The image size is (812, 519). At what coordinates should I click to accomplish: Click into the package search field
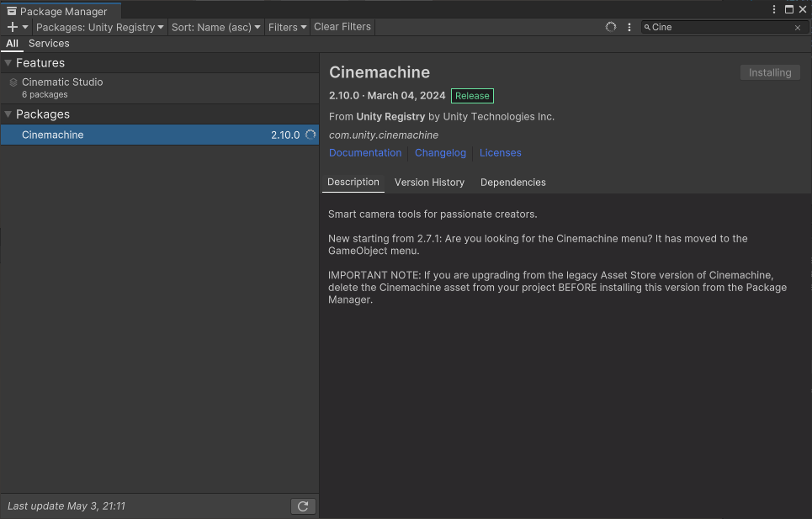coord(719,27)
